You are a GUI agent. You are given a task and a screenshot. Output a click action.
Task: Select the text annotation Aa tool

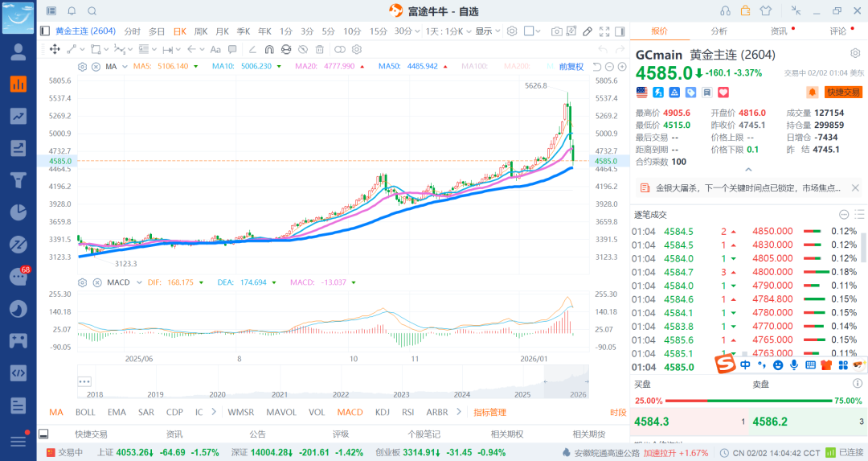pyautogui.click(x=216, y=49)
